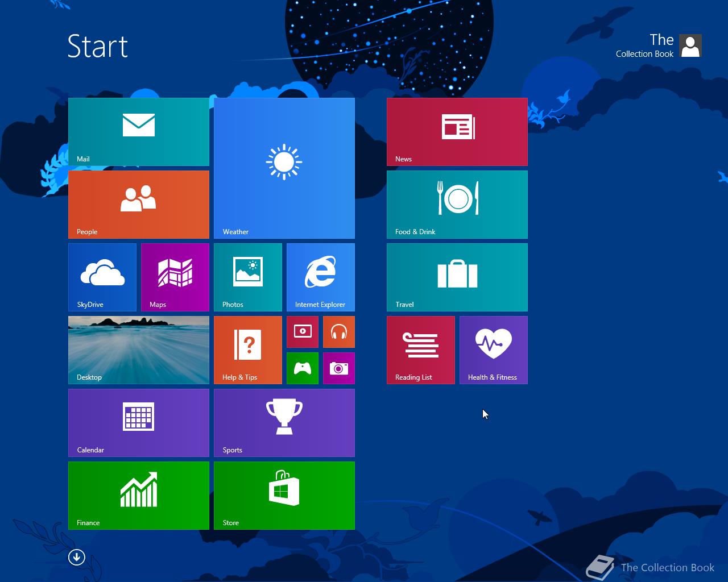Open the Travel tile

point(457,277)
